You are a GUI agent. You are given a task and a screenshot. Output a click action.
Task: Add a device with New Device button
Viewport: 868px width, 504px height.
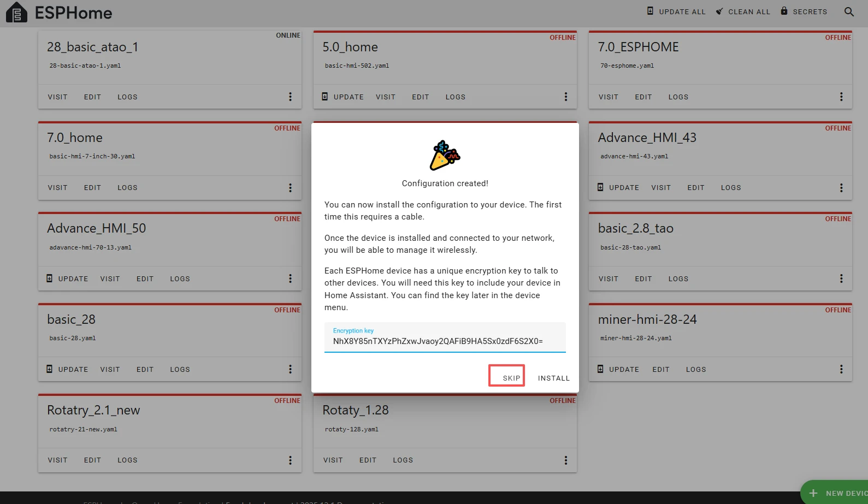click(x=836, y=493)
